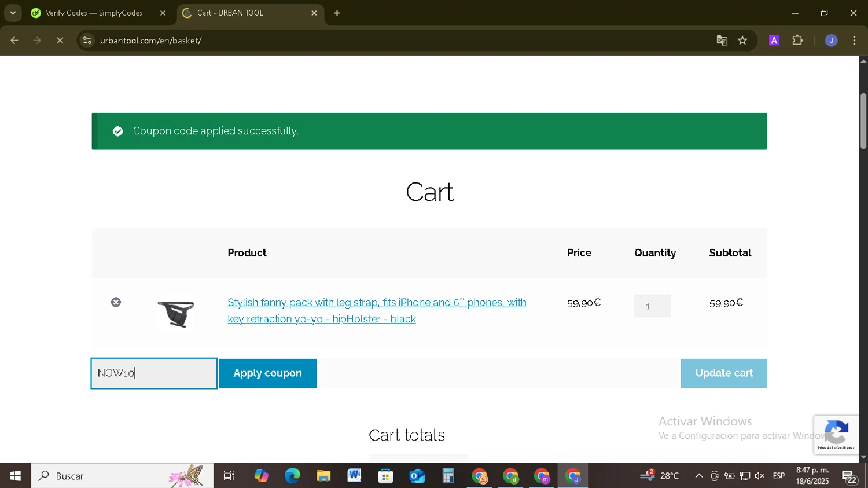
Task: Click the reCAPTCHA badge
Action: [x=836, y=435]
